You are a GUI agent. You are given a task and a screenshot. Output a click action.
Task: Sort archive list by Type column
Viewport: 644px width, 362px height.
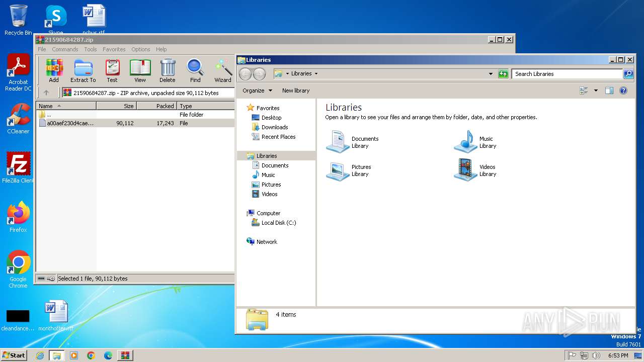(x=206, y=106)
